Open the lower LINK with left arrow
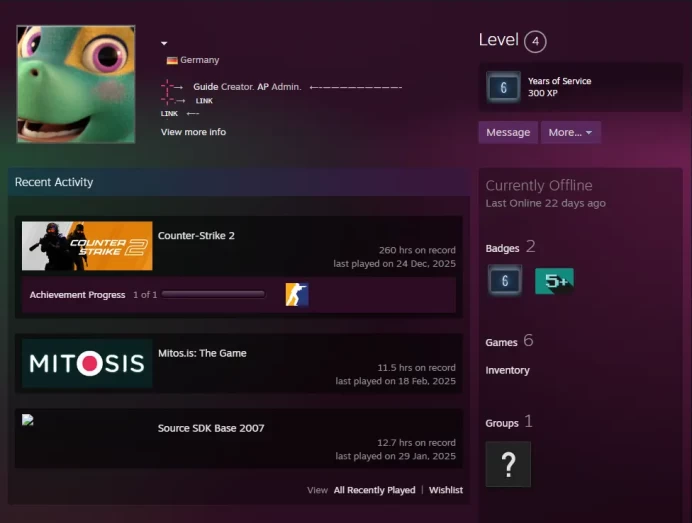This screenshot has height=523, width=692. (x=169, y=114)
